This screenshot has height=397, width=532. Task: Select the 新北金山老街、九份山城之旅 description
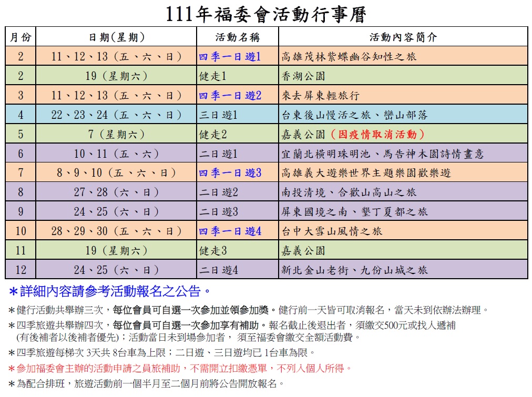pyautogui.click(x=355, y=270)
